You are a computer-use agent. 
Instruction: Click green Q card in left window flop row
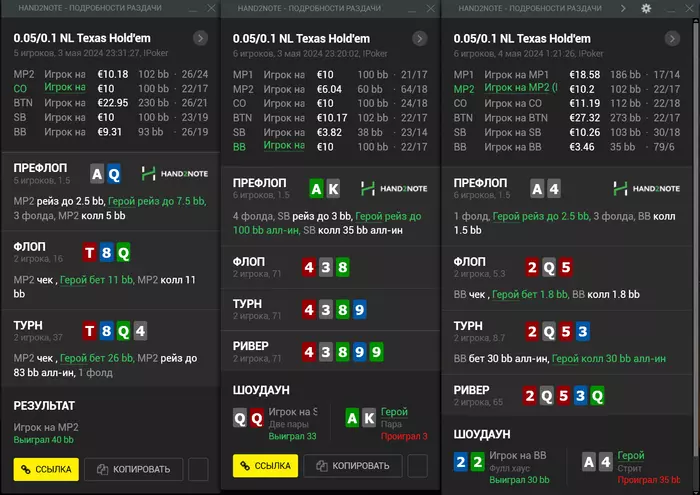tap(123, 253)
